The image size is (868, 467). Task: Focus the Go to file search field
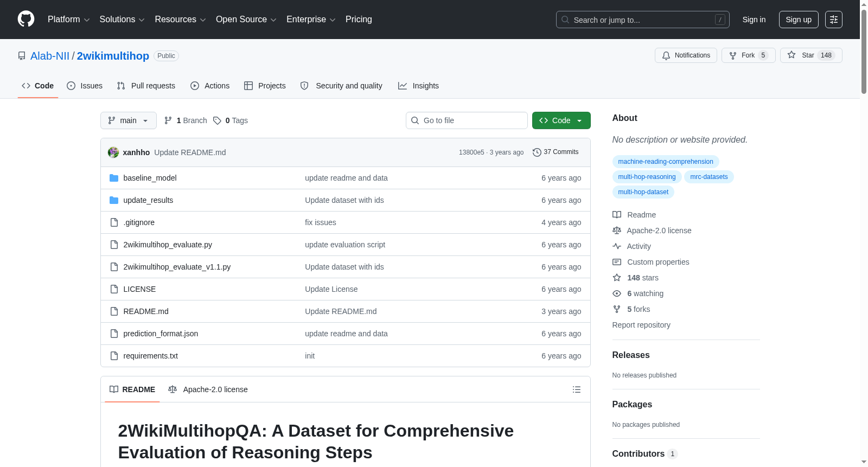pos(467,120)
